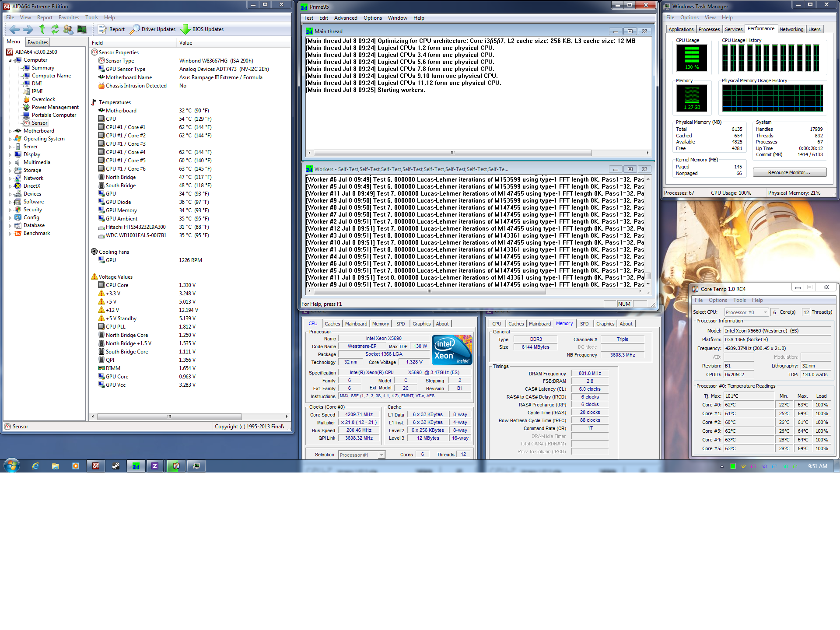Click Task Manager taskbar button
This screenshot has width=840, height=630.
(x=196, y=466)
